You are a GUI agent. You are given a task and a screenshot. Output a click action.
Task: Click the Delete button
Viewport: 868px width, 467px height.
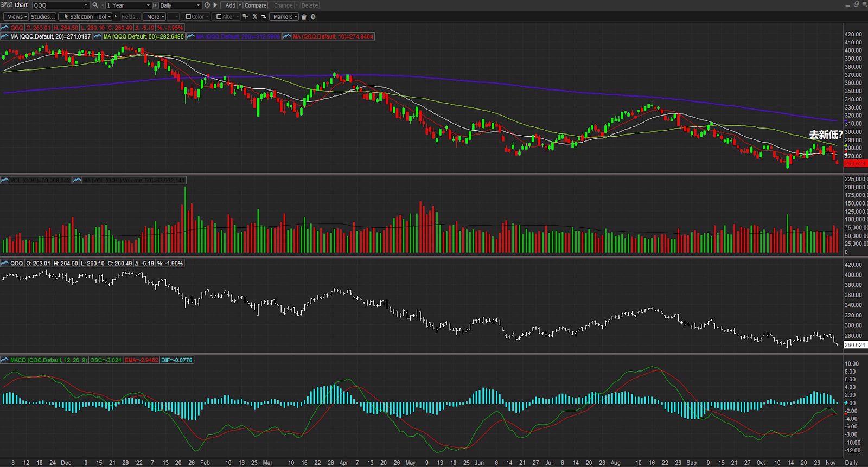pyautogui.click(x=310, y=5)
